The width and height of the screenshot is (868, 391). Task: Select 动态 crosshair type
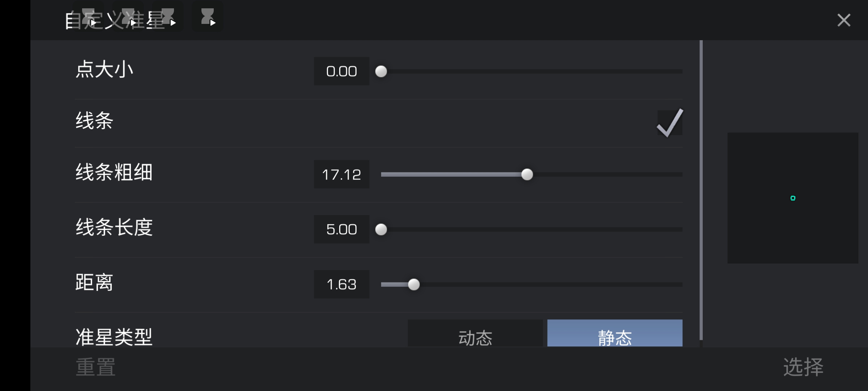point(475,333)
